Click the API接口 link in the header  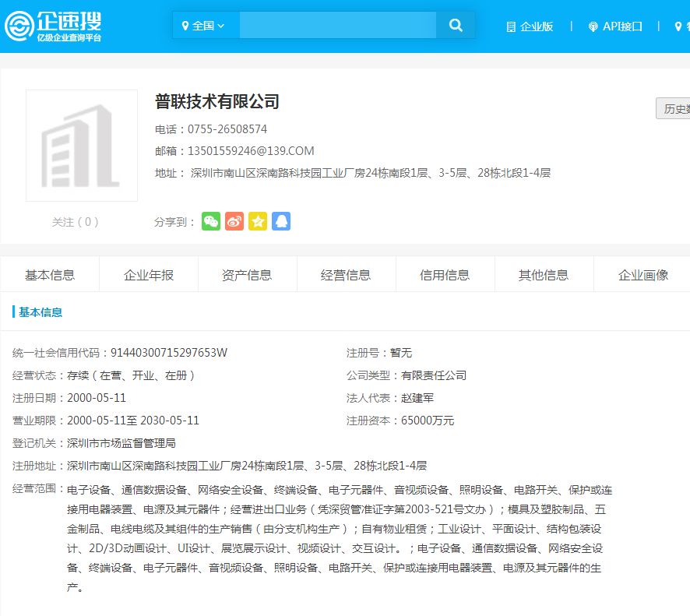point(621,26)
